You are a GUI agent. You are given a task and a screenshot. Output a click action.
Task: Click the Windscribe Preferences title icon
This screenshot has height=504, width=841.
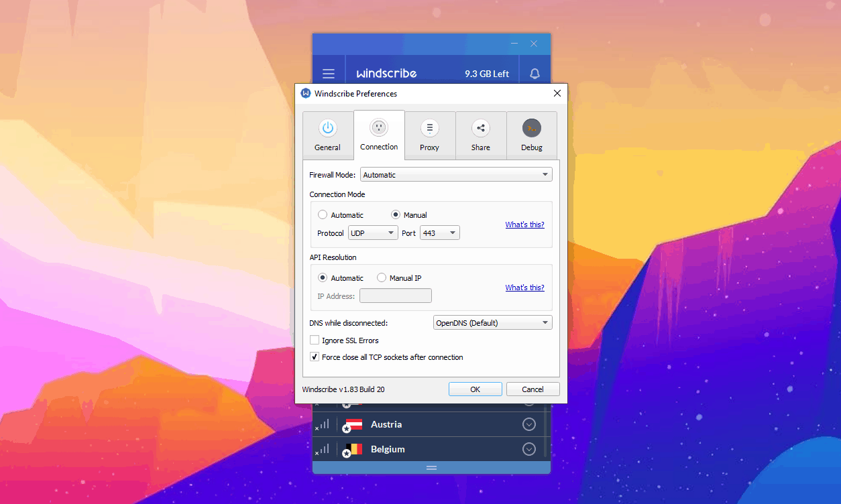click(306, 93)
